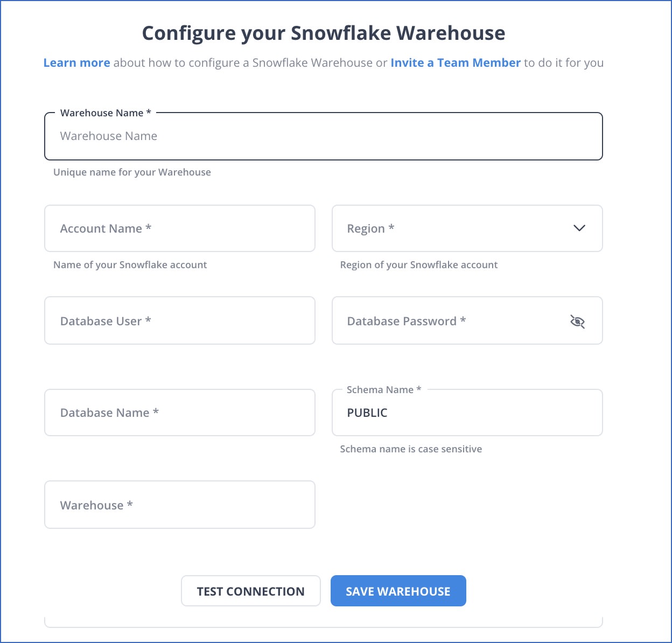The height and width of the screenshot is (643, 672).
Task: Click the 'Schema name is case sensitive' hint
Action: pos(411,449)
